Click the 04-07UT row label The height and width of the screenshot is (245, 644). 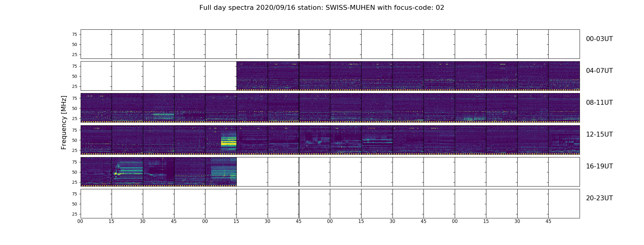pyautogui.click(x=599, y=71)
